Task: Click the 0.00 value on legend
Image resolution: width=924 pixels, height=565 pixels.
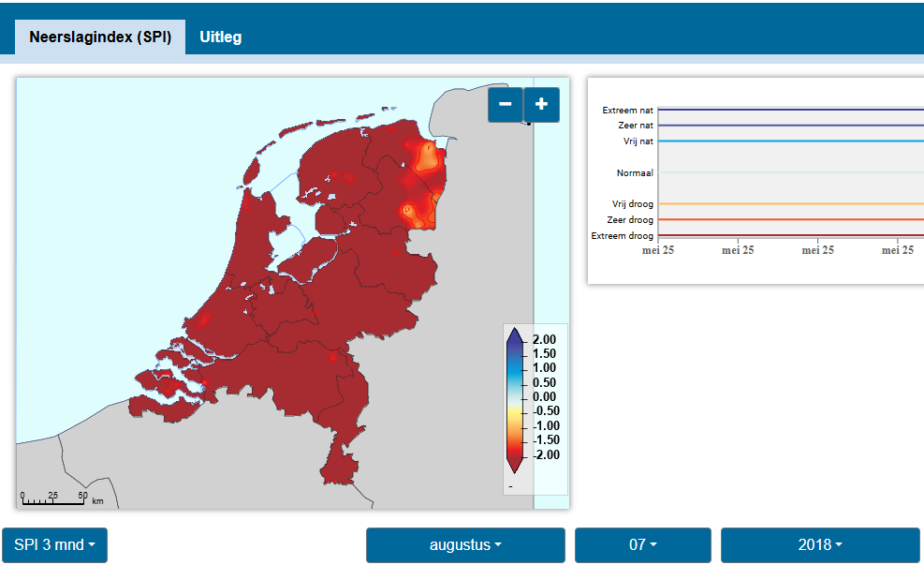Action: [x=545, y=397]
